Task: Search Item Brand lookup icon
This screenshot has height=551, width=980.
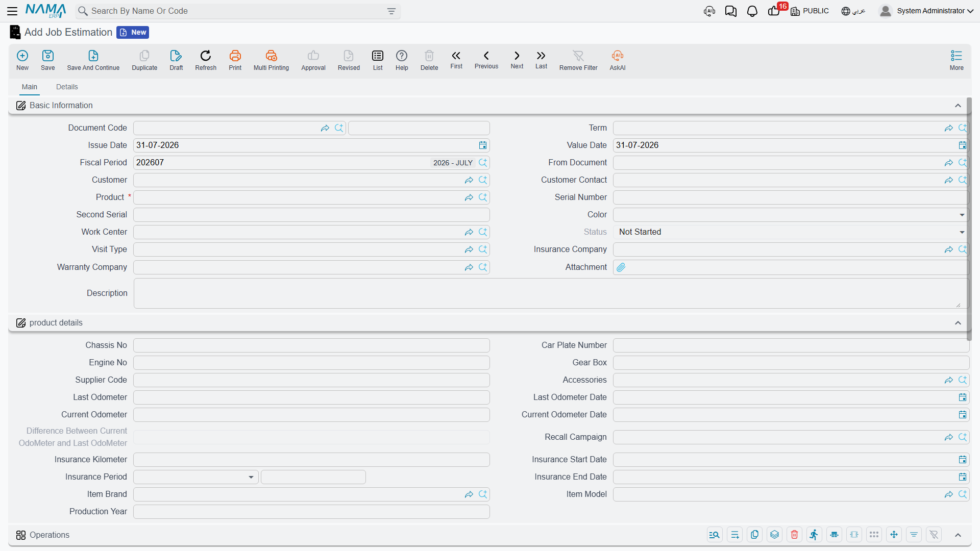Action: point(483,494)
